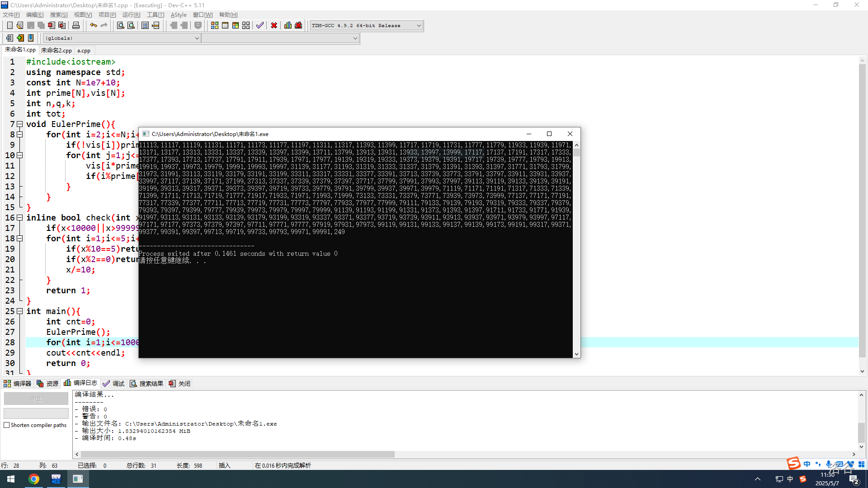
Task: Click the 关闭 close panel button
Action: pyautogui.click(x=179, y=384)
